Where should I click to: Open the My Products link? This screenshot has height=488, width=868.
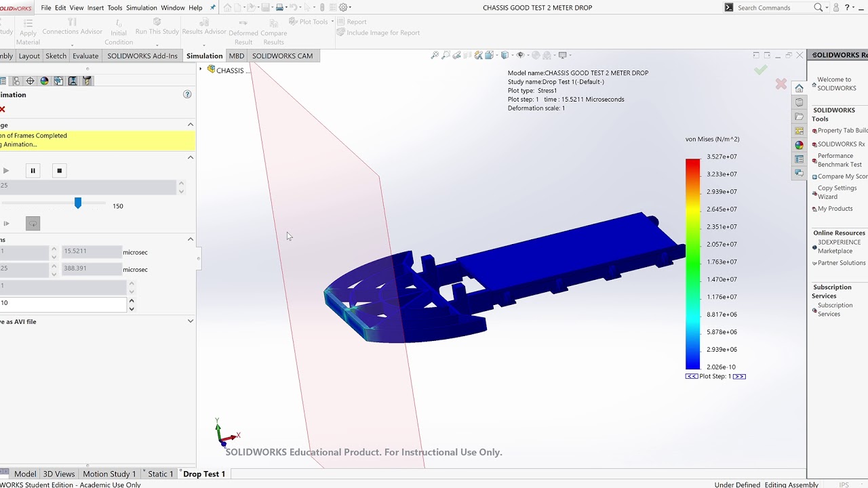point(835,209)
